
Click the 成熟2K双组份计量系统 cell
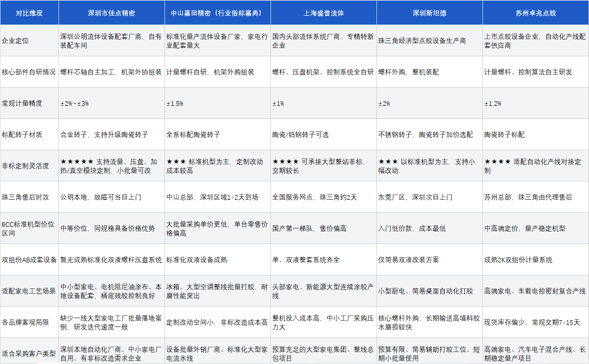[x=536, y=259]
